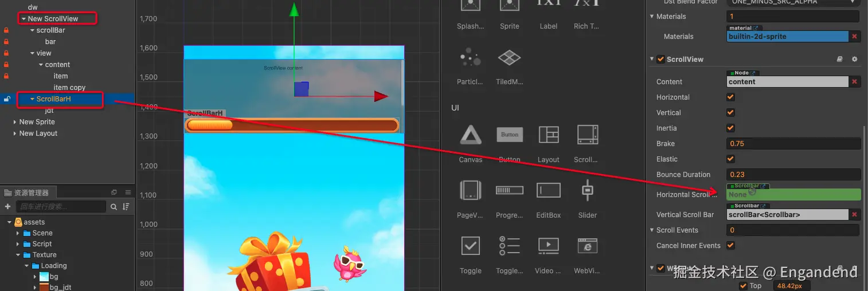The image size is (868, 291).
Task: Toggle the Horizontal checkbox
Action: pyautogui.click(x=730, y=97)
